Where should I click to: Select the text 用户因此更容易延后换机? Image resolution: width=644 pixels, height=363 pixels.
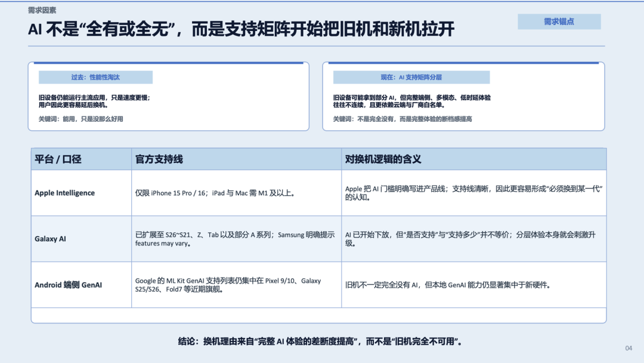click(73, 105)
